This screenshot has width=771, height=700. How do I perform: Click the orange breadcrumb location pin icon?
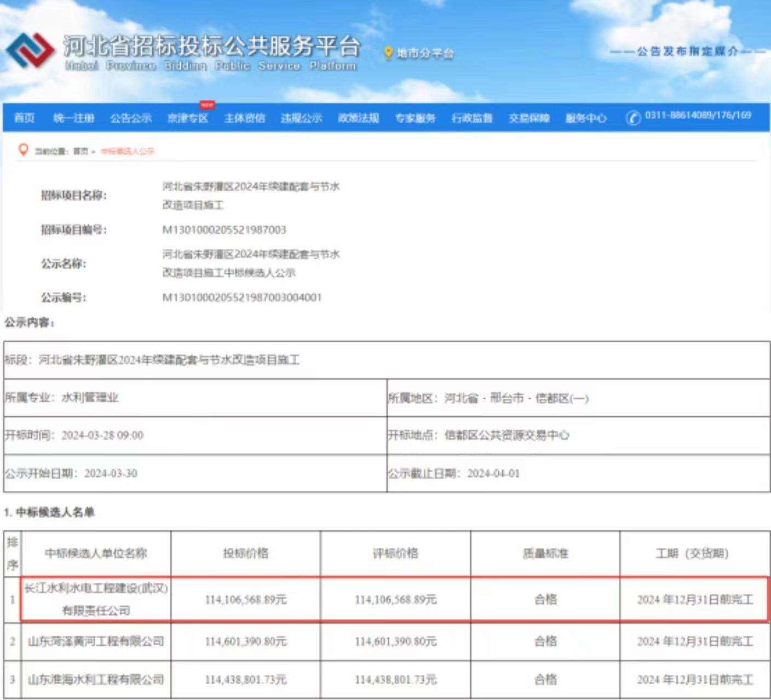click(x=23, y=150)
